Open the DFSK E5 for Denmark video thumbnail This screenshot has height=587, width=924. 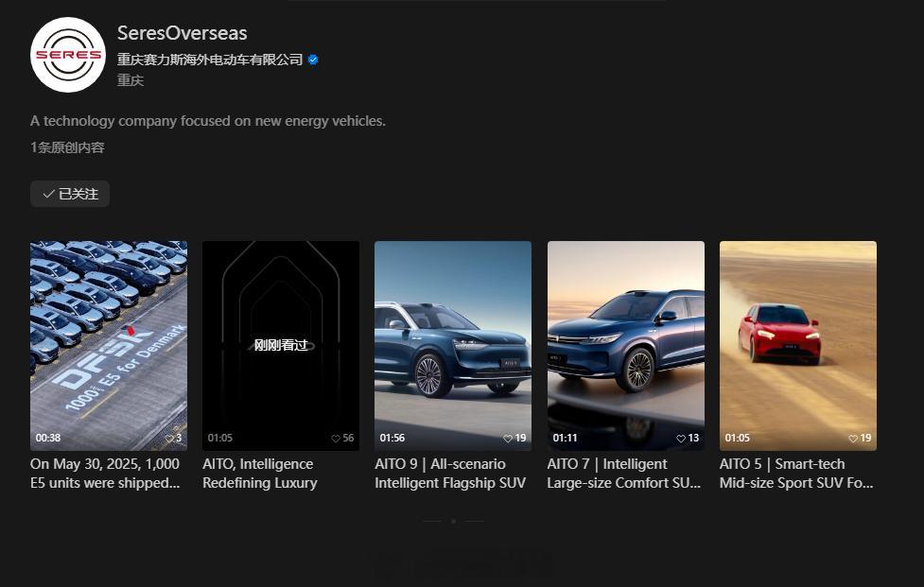point(109,346)
